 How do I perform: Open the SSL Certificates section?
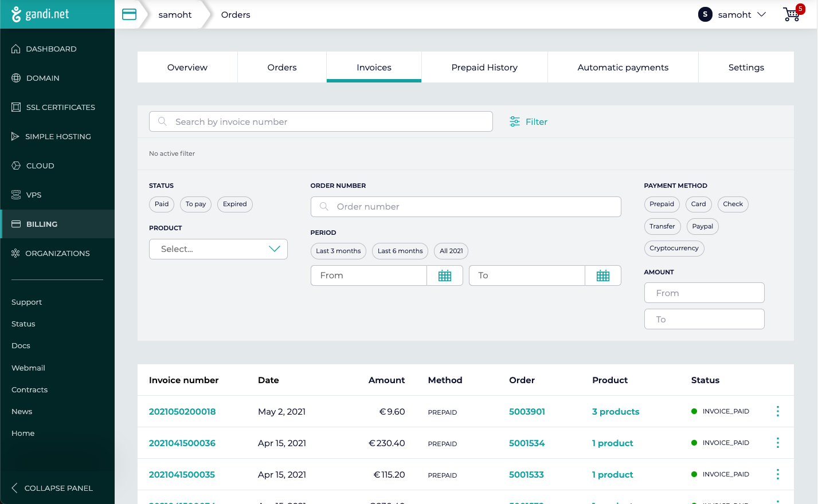pos(60,107)
